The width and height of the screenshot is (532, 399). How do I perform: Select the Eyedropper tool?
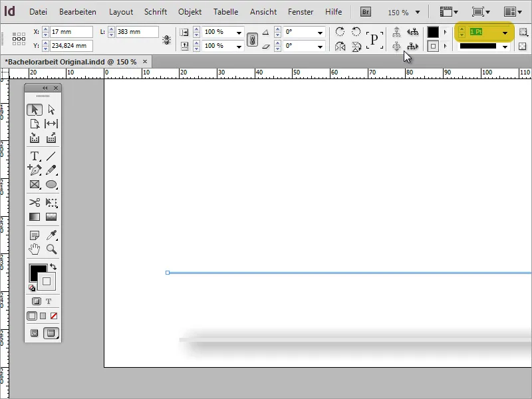(x=51, y=235)
